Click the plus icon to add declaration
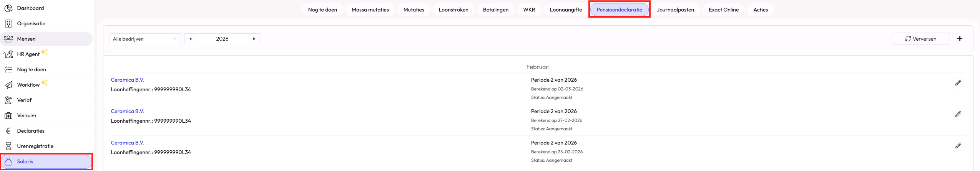 click(x=959, y=39)
